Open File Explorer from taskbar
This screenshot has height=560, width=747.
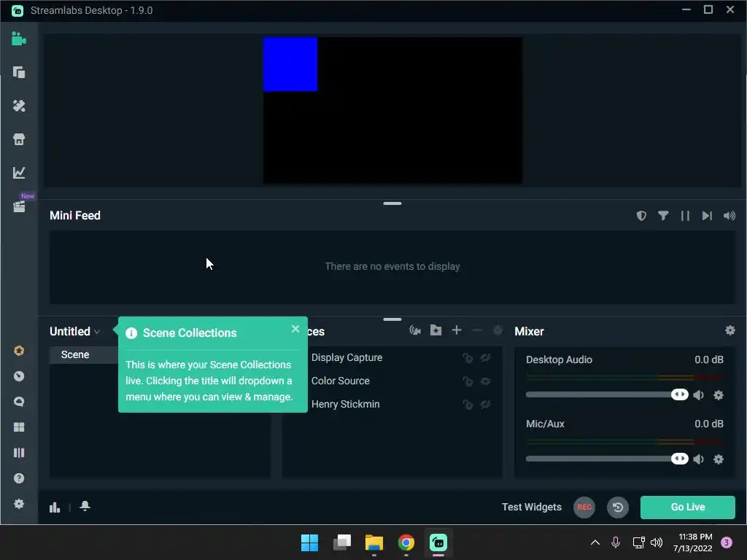[x=374, y=542]
